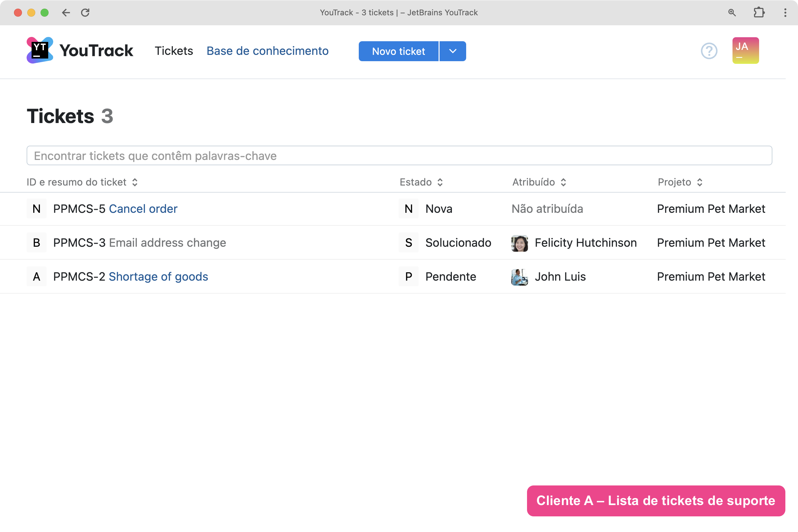The image size is (798, 532).
Task: Open the Cancel order ticket link
Action: coord(143,209)
